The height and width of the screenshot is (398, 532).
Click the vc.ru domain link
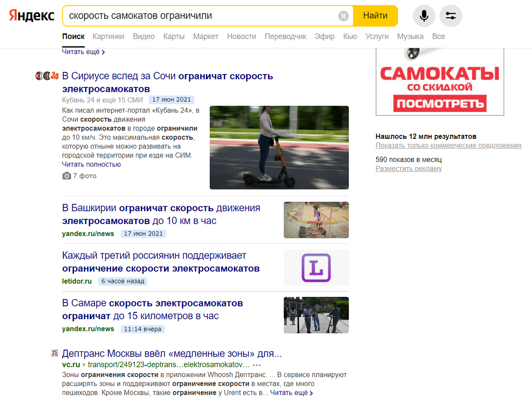[71, 365]
